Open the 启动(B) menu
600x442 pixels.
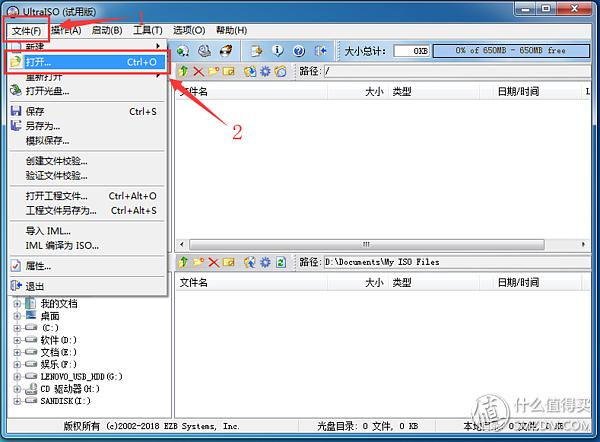tap(107, 30)
